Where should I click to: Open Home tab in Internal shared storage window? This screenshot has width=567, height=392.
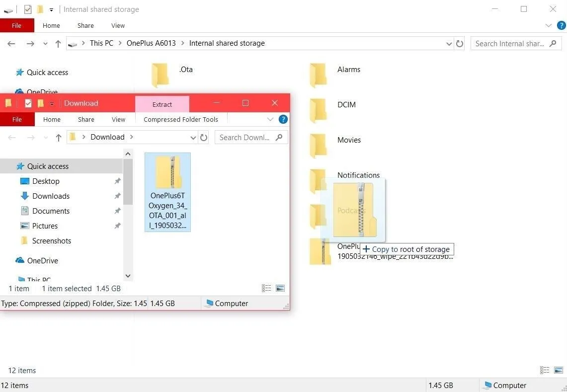coord(51,26)
